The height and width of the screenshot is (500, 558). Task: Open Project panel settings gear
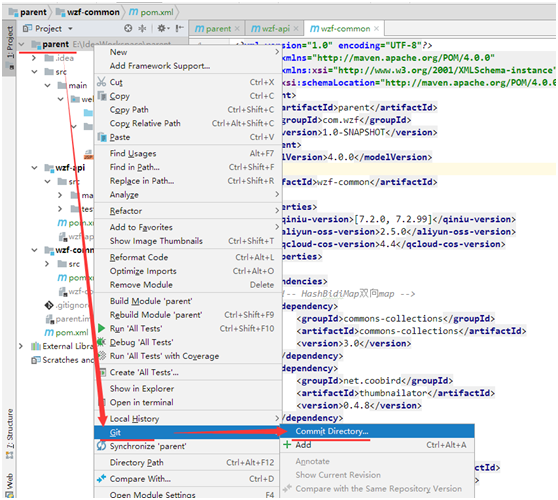pos(163,28)
